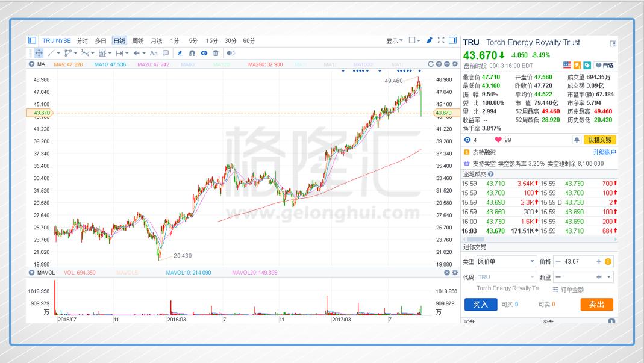The height and width of the screenshot is (363, 644).
Task: Collapse the MAVOL indicator row
Action: (31, 273)
